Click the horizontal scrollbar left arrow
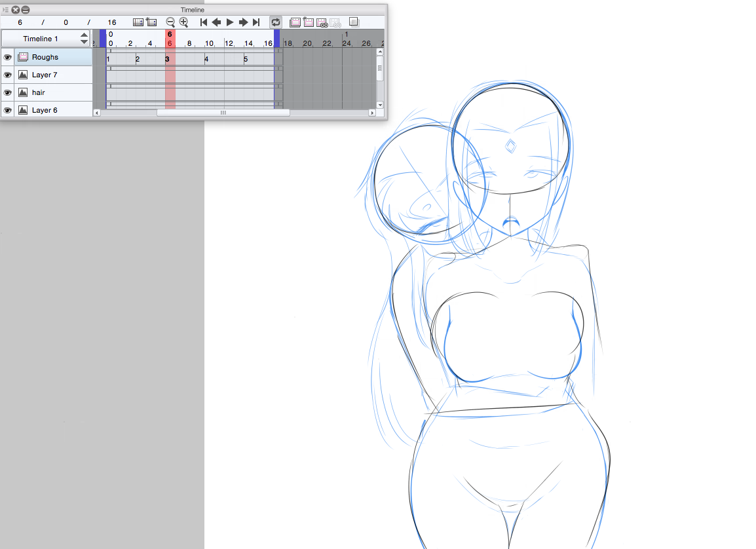Viewport: 756px width, 549px height. pyautogui.click(x=97, y=113)
